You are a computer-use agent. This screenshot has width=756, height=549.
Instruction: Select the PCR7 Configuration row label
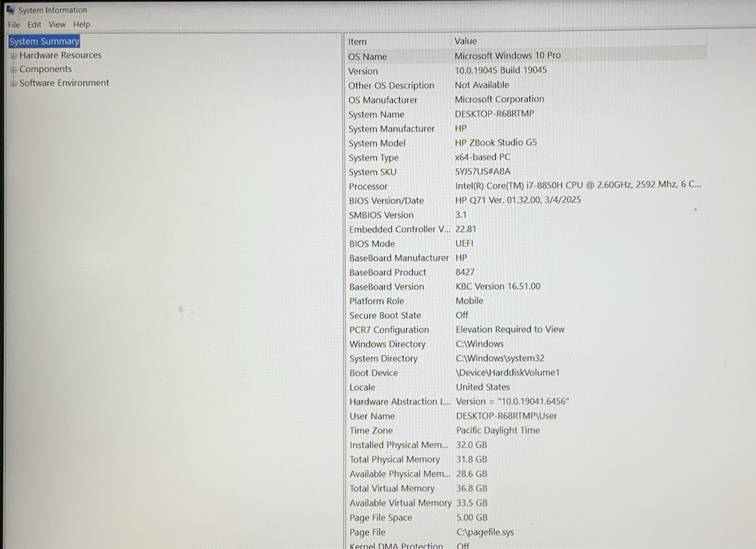pyautogui.click(x=389, y=330)
